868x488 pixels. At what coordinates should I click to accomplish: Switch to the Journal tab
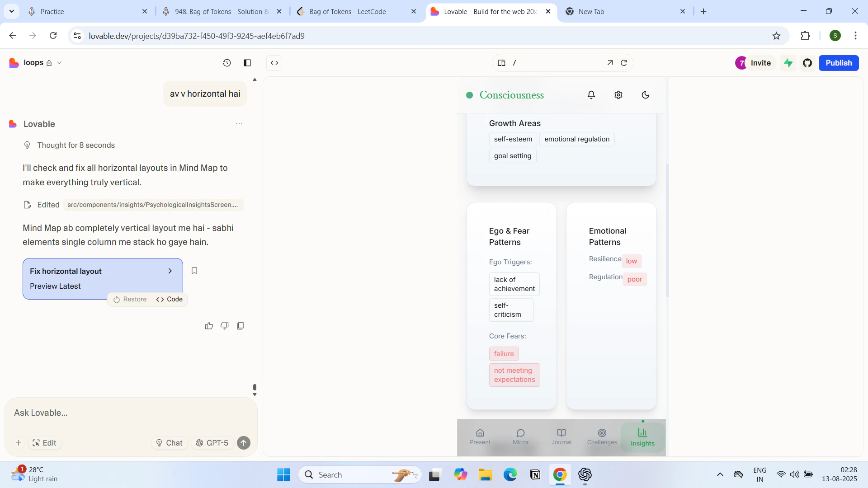click(561, 436)
